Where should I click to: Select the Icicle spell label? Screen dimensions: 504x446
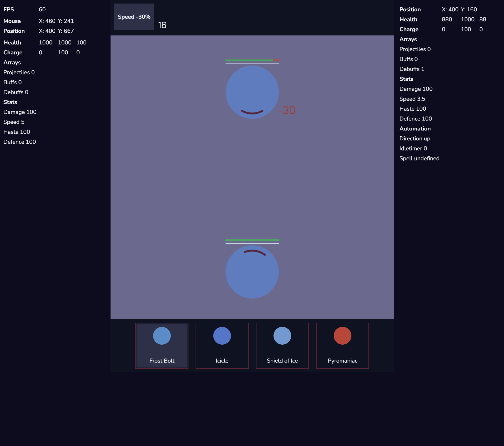[222, 361]
